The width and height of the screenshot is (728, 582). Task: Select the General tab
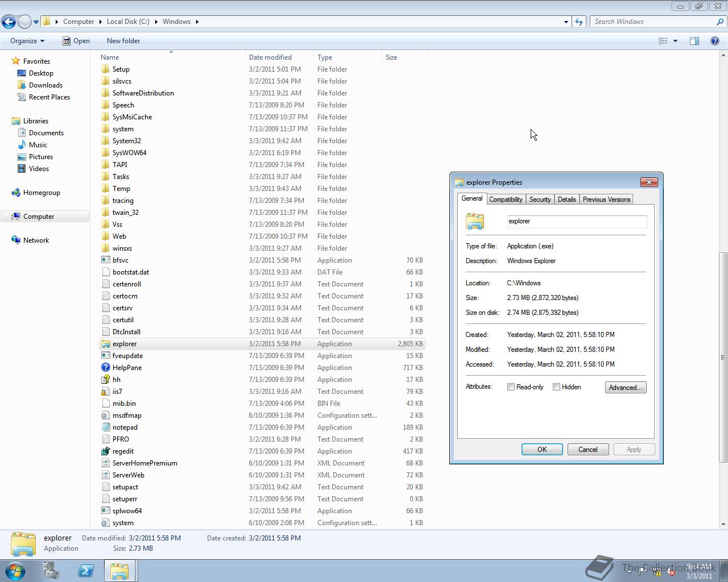pos(471,198)
